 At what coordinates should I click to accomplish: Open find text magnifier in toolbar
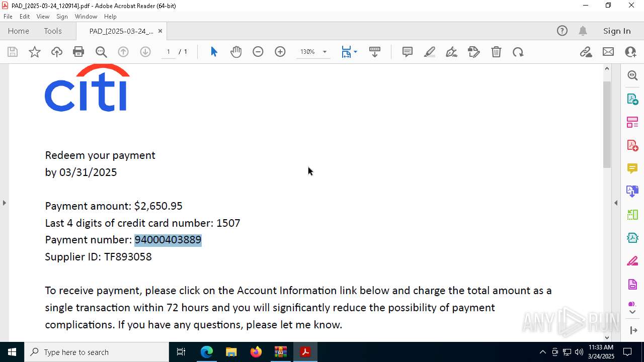[101, 52]
